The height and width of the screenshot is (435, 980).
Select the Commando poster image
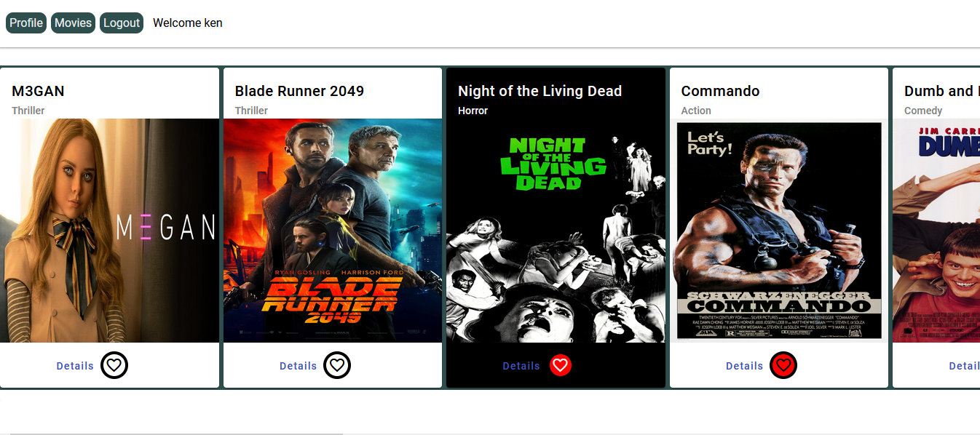pos(779,230)
